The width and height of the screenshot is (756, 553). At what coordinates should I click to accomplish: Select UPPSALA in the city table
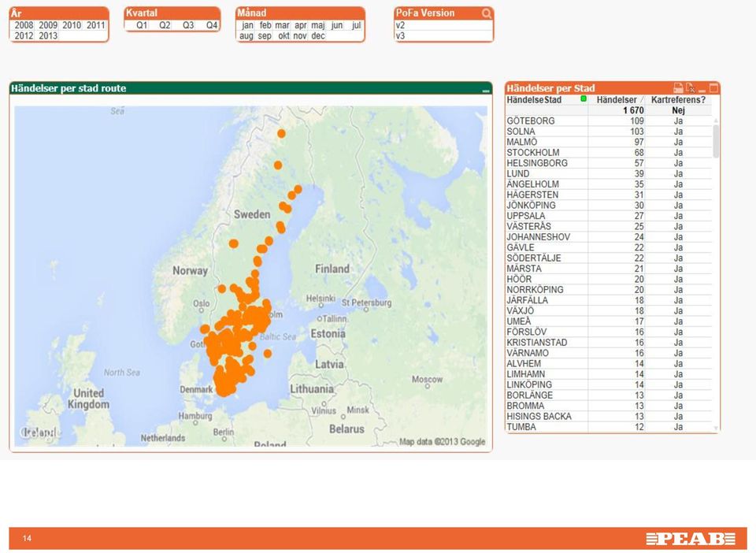tap(525, 216)
